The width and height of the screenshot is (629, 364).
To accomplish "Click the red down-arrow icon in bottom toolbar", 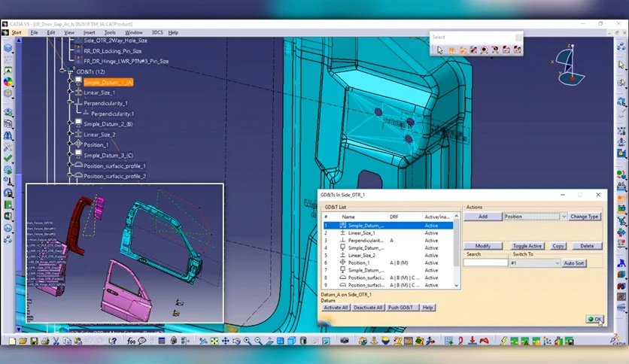I will [473, 341].
